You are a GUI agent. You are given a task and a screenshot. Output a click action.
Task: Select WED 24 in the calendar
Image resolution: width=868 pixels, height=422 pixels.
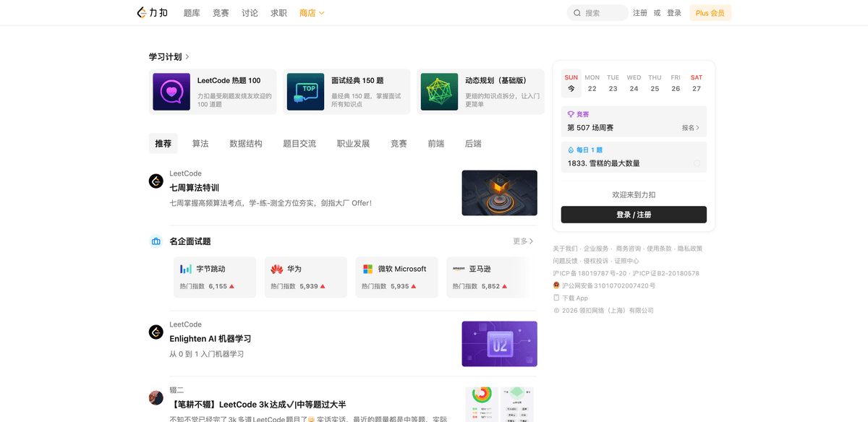pos(634,83)
